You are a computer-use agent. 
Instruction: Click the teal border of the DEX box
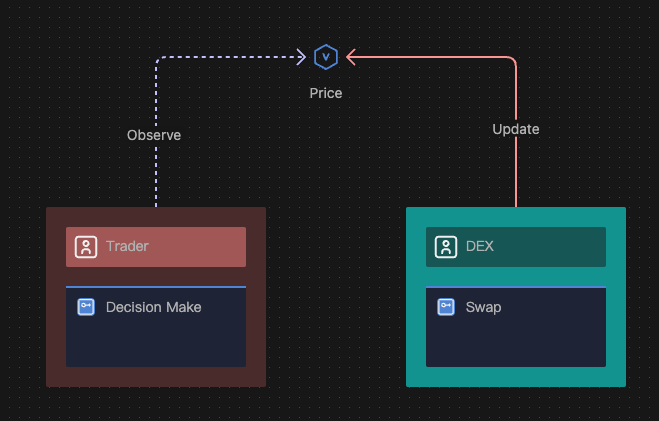tap(416, 300)
